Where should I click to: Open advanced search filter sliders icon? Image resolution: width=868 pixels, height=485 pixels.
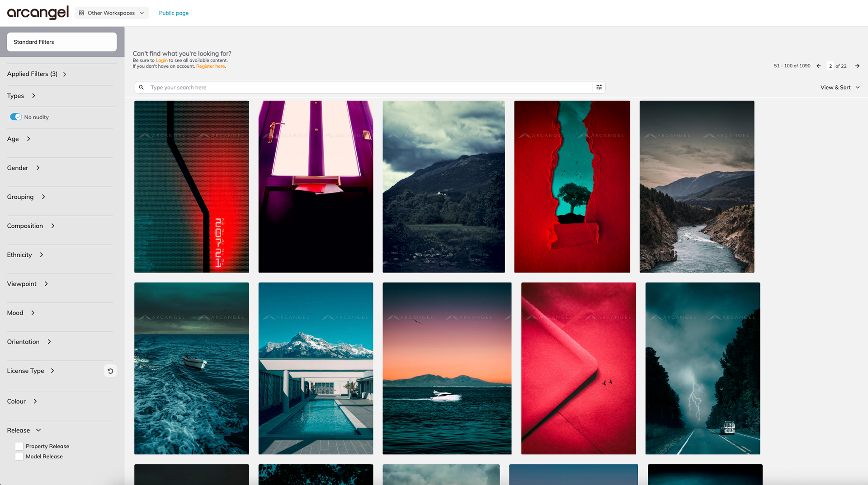coord(599,87)
